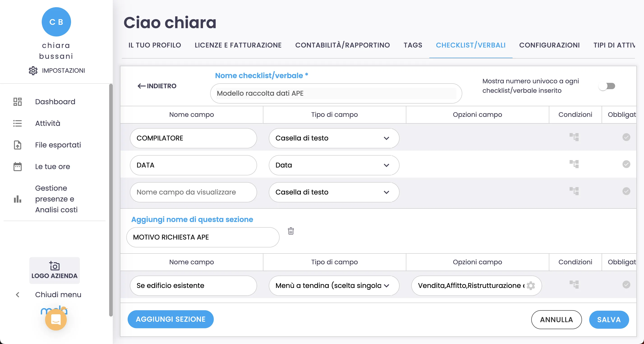Open options gear for Vendita,Affitto field
Screen dimensions: 644x344
point(531,285)
